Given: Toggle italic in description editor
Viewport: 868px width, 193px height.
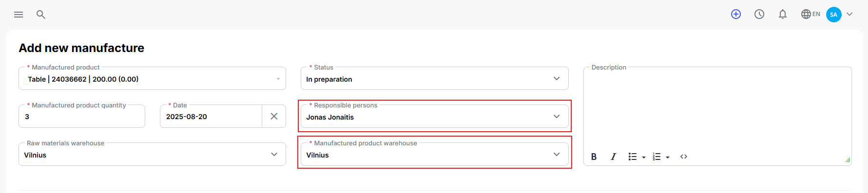Looking at the screenshot, I should 613,157.
